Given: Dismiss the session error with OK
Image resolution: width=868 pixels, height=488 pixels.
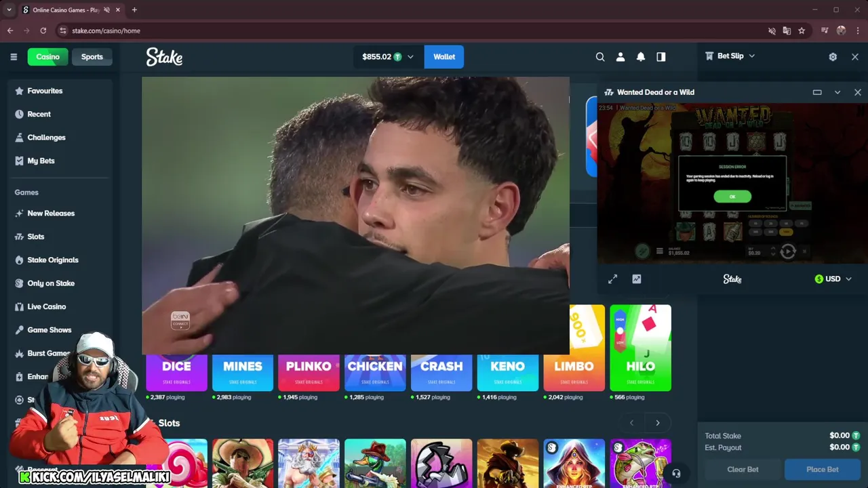Looking at the screenshot, I should click(x=732, y=197).
